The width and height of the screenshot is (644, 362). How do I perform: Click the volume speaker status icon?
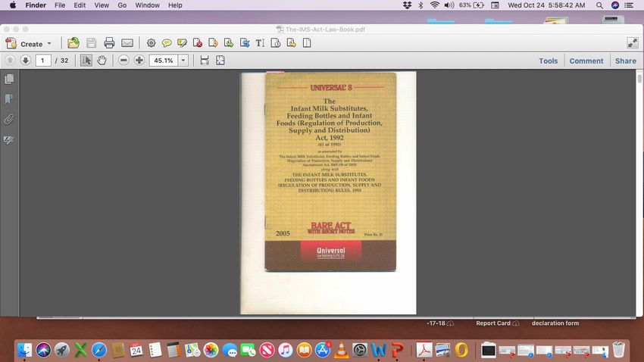pyautogui.click(x=449, y=5)
